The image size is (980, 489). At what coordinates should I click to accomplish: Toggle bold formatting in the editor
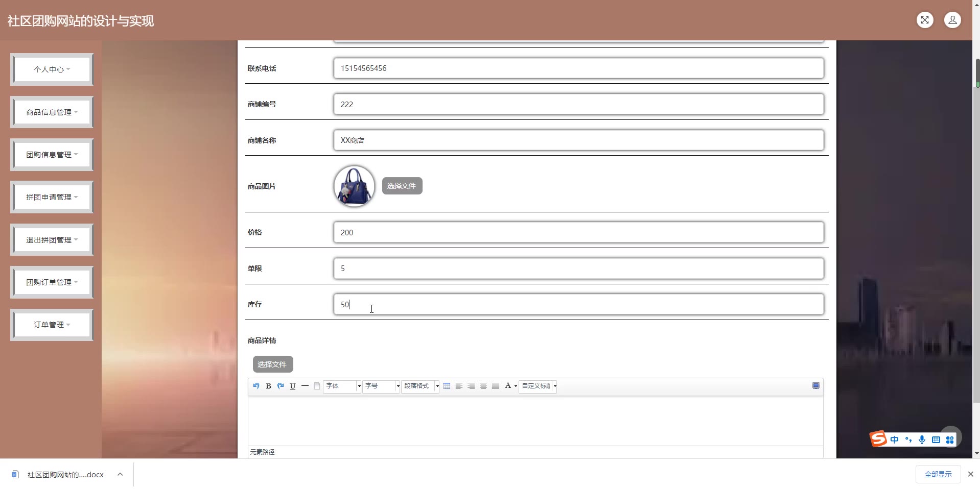pos(268,386)
